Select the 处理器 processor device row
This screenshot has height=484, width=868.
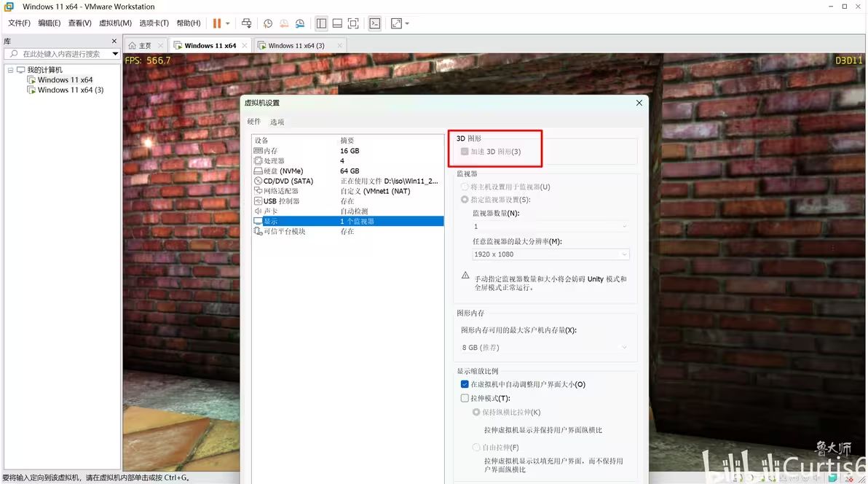347,161
